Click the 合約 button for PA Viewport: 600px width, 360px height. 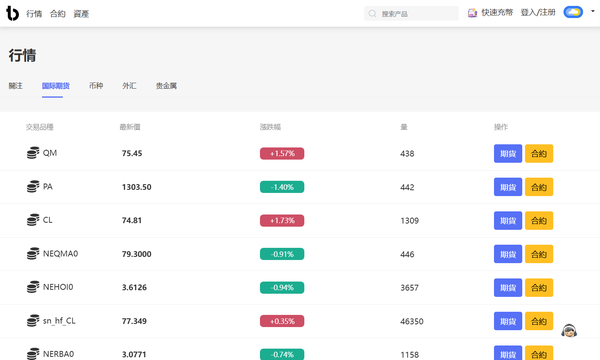pyautogui.click(x=539, y=187)
